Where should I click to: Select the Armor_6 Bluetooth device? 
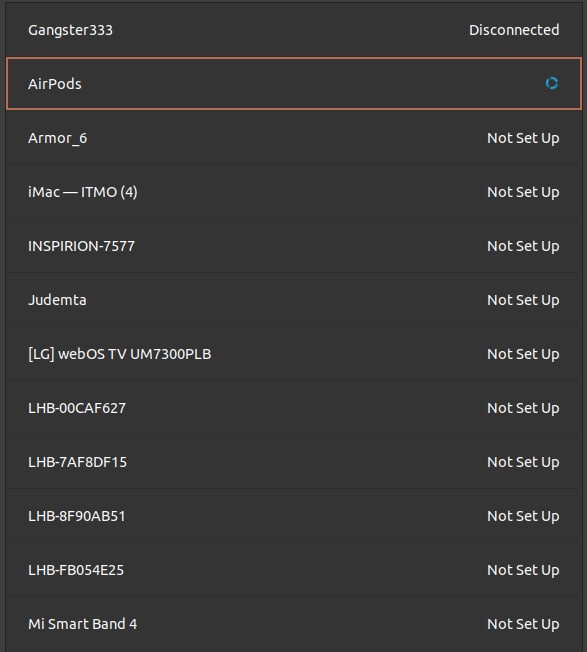294,138
